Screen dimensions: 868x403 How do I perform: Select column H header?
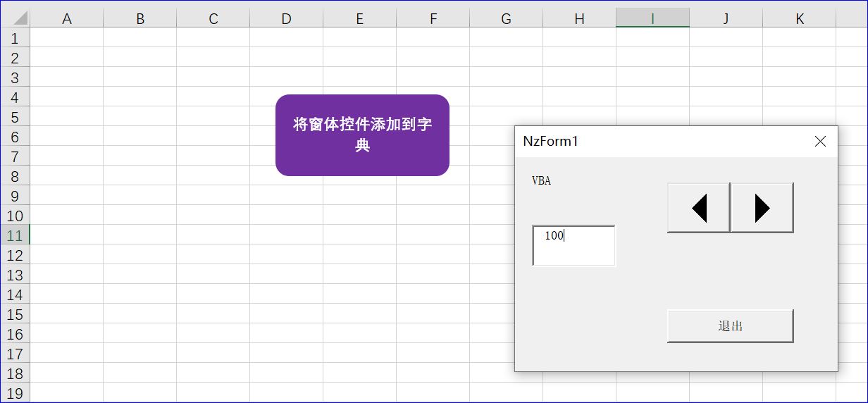click(580, 18)
